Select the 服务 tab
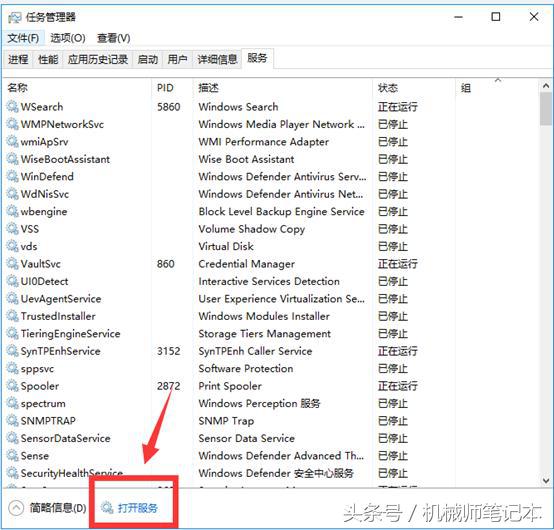Viewport: 554px width, 530px height. pos(257,58)
